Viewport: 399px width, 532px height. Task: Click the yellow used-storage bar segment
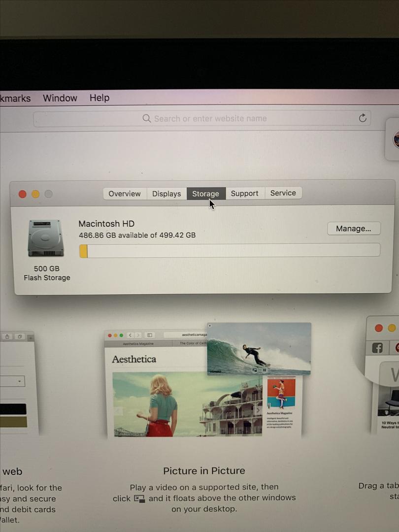pyautogui.click(x=84, y=251)
